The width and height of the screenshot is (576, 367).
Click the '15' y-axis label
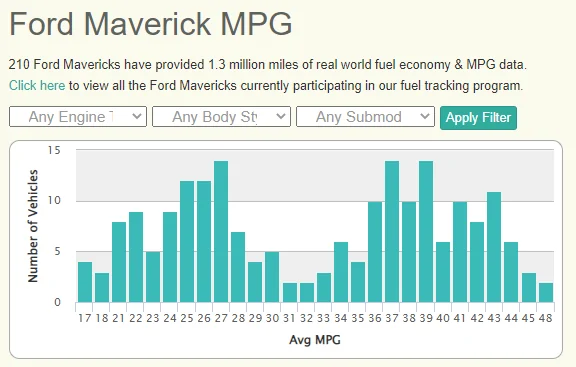pos(54,150)
